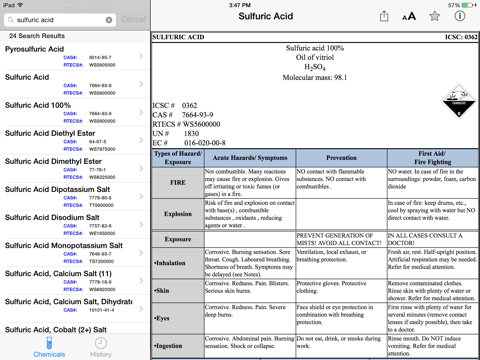Open Sulfuric Acid Diethyl Ester chevron
Viewport: 480px width, 360px height.
[x=141, y=140]
